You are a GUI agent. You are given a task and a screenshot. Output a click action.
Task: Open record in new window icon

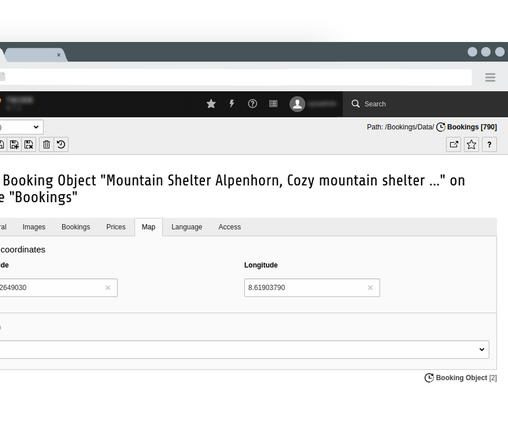coord(454,145)
